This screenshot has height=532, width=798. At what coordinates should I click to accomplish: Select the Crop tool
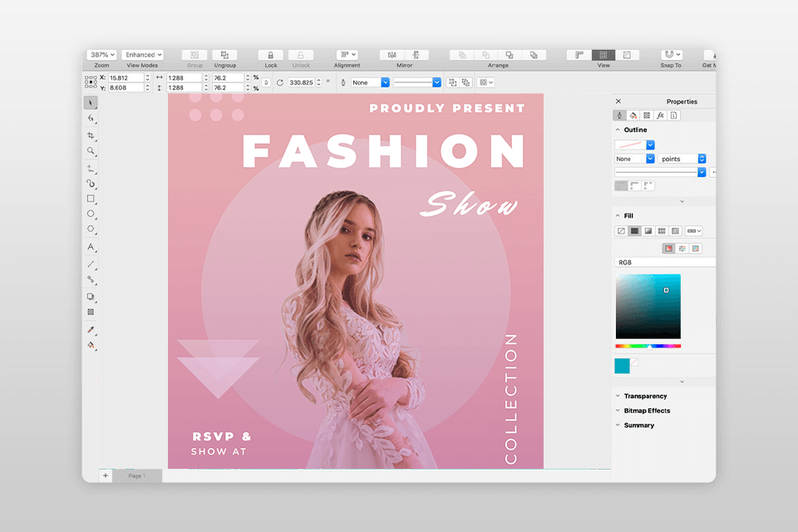[x=92, y=134]
